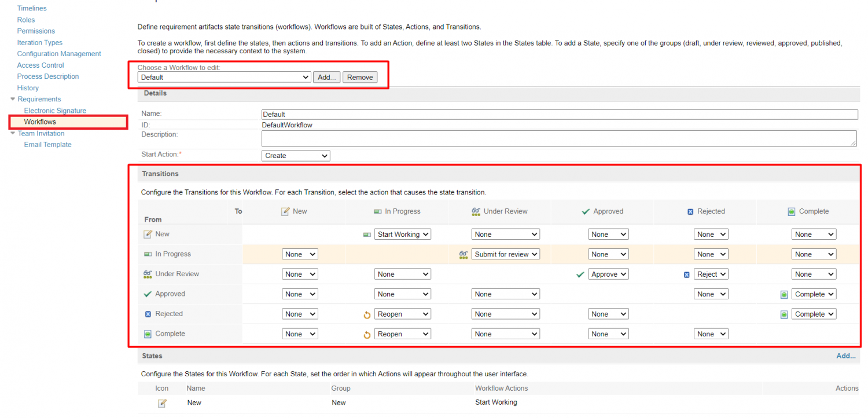Screen dimensions: 868x418
Task: Open the workflow chooser dropdown showing Default
Action: (x=223, y=77)
